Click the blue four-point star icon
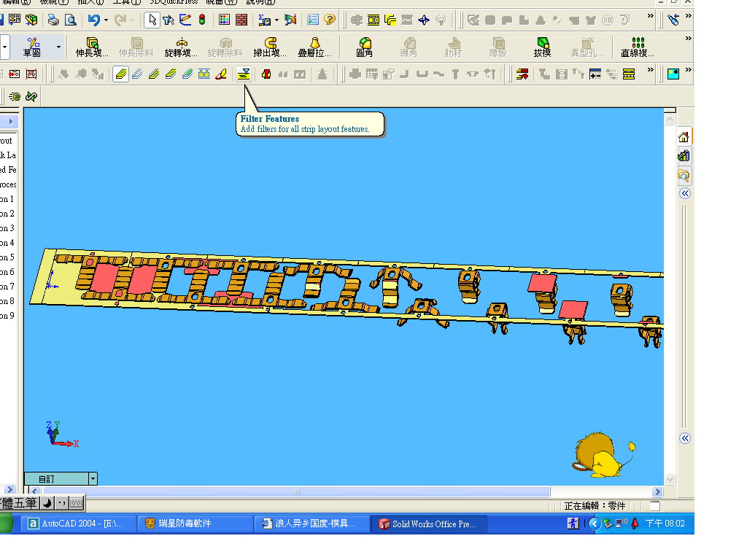This screenshot has height=560, width=747. (424, 20)
